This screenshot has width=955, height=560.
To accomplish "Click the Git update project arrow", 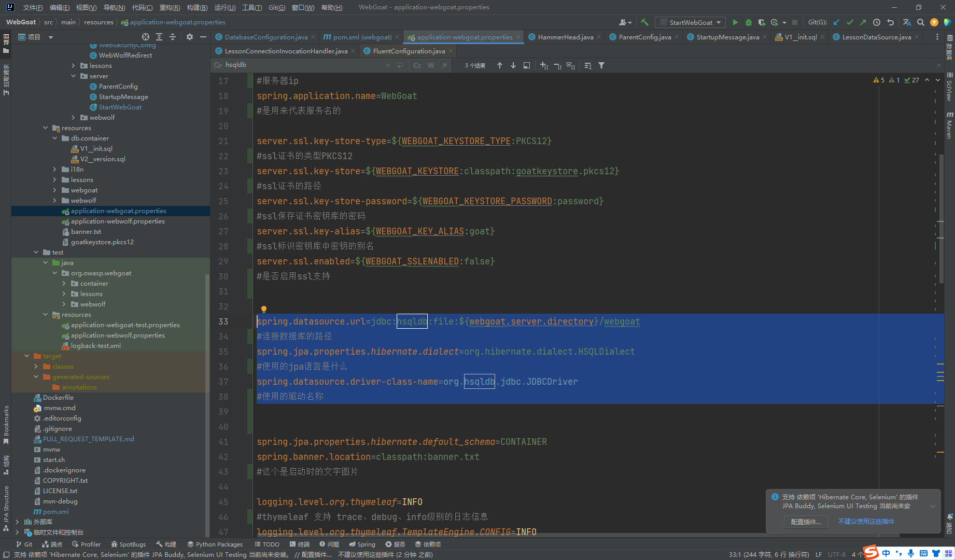I will (x=836, y=22).
